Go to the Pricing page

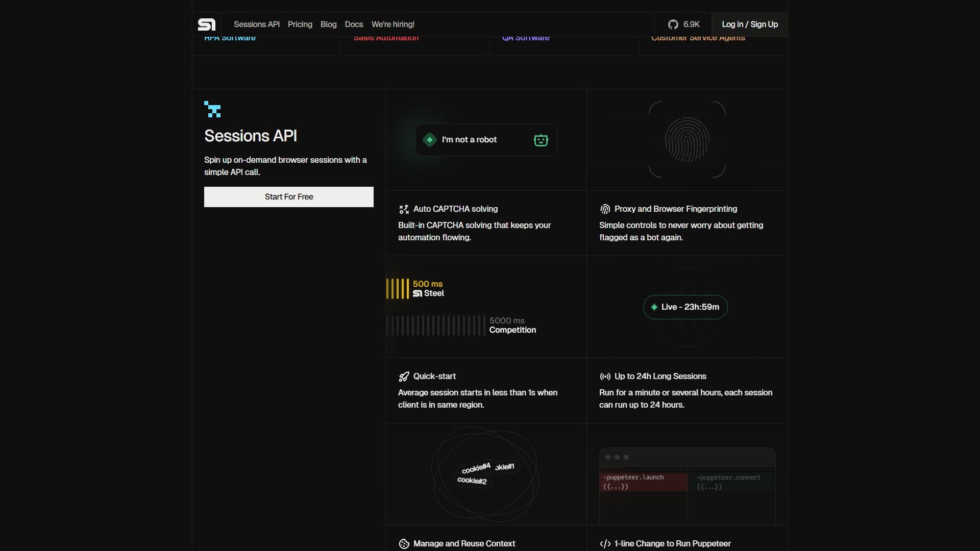point(300,24)
